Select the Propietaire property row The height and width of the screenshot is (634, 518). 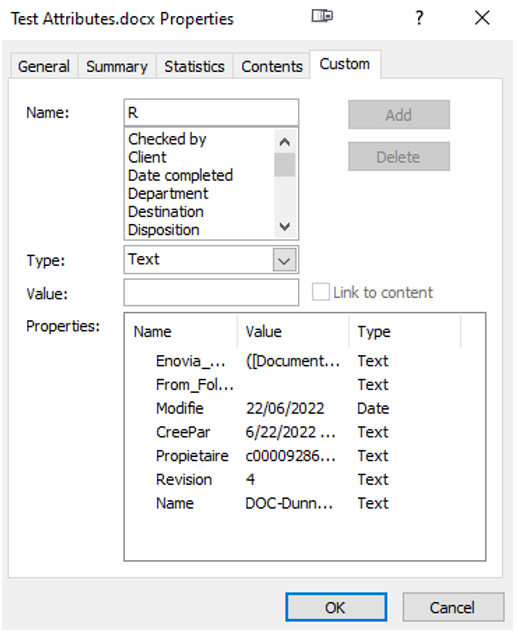(271, 456)
